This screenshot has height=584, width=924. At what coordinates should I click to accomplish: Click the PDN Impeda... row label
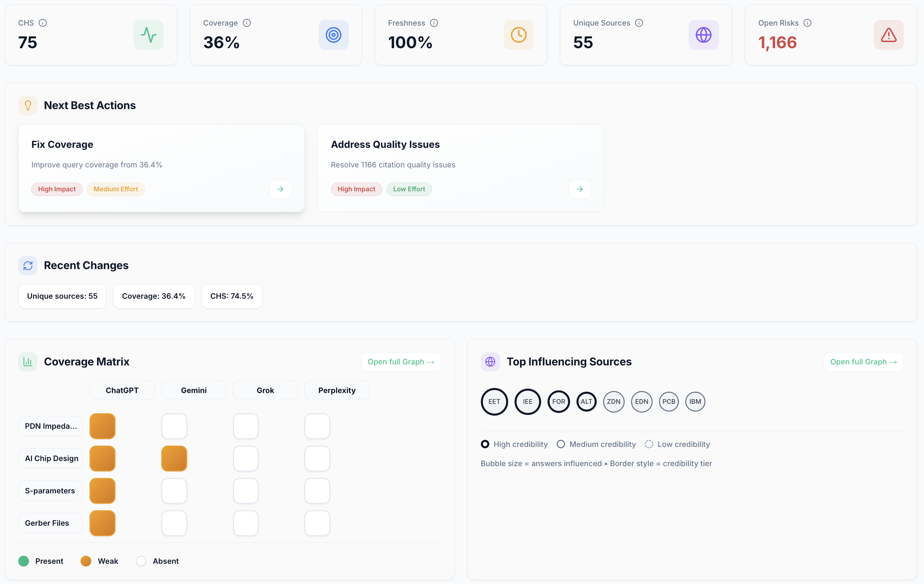(51, 426)
